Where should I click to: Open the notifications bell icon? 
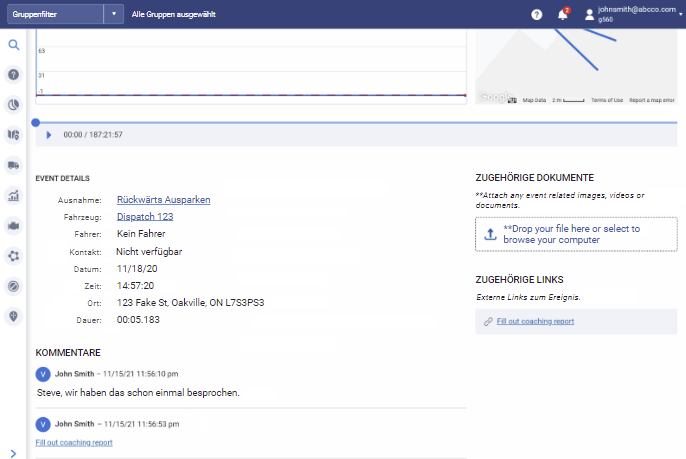(562, 14)
